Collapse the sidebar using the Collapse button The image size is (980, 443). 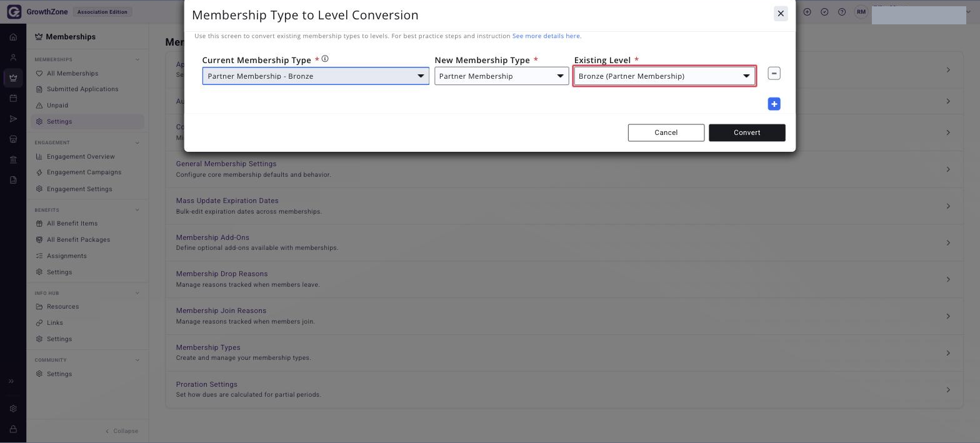click(122, 431)
